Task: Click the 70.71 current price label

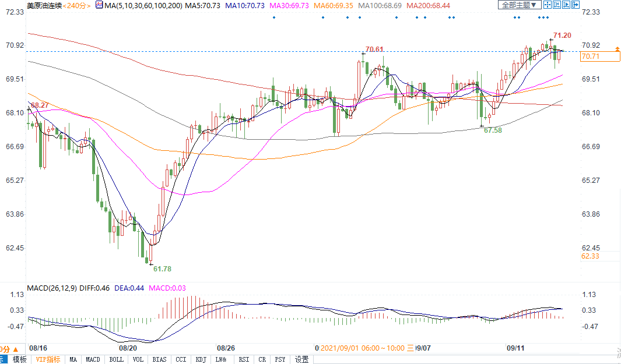Action: [591, 56]
